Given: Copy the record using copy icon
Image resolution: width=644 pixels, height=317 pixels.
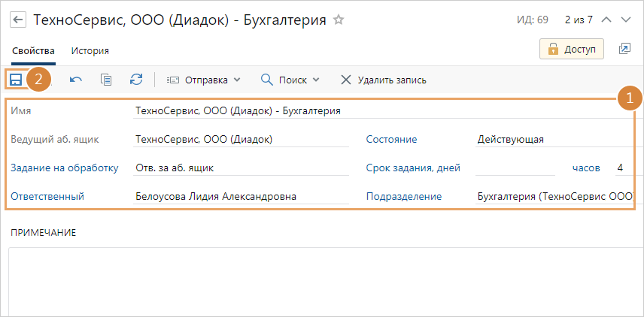Looking at the screenshot, I should pyautogui.click(x=106, y=80).
